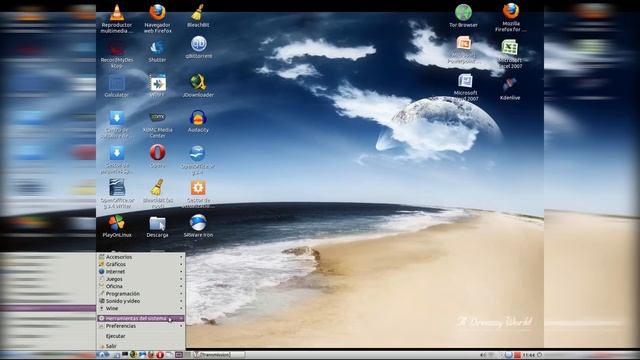Open XBMC Media Center icon
640x360 pixels.
click(158, 118)
